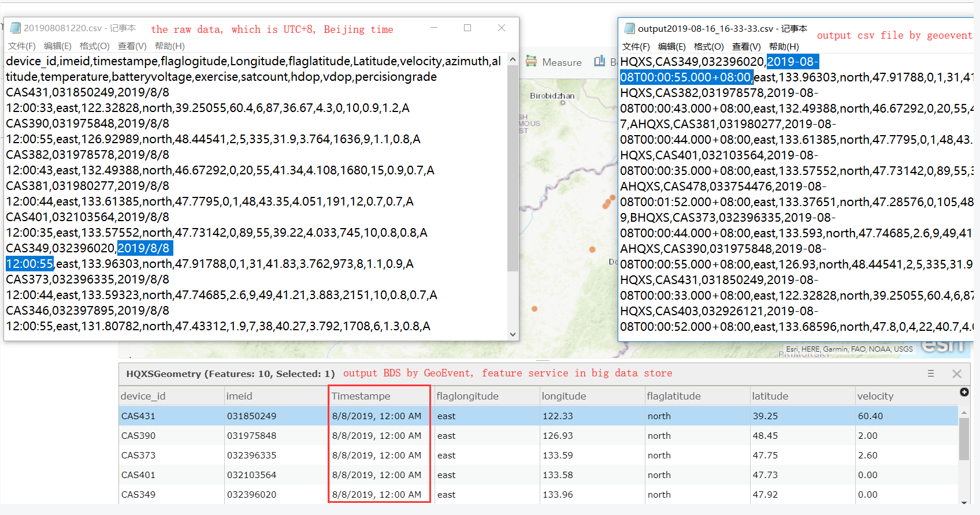Open 格式(O) menu in 201908081220.csv Notepad
Screen dimensions: 980x515
coord(95,46)
